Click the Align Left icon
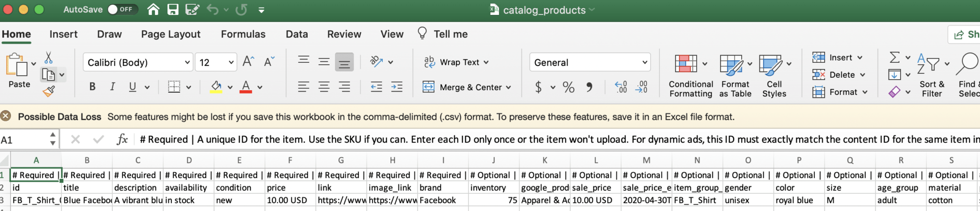The height and width of the screenshot is (211, 980). [303, 87]
